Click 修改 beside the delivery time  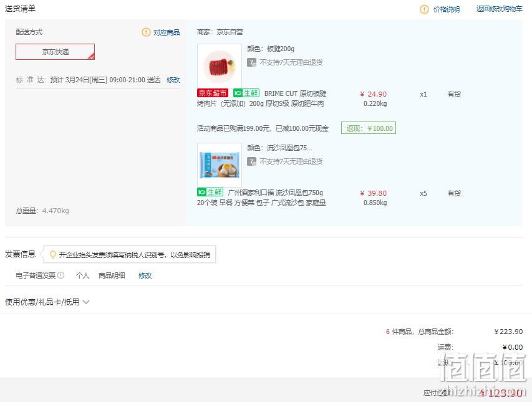[x=173, y=80]
